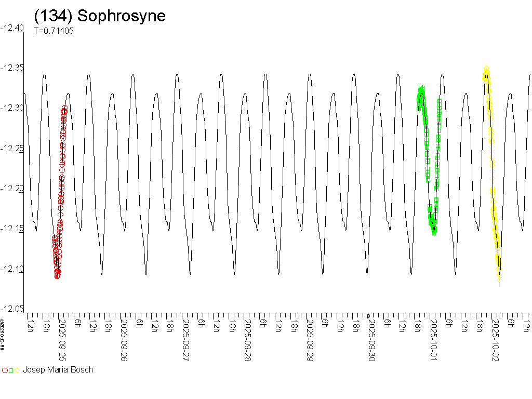Click the Josep Maria Bosch legend label
Screen dimensions: 532x399
pos(58,370)
